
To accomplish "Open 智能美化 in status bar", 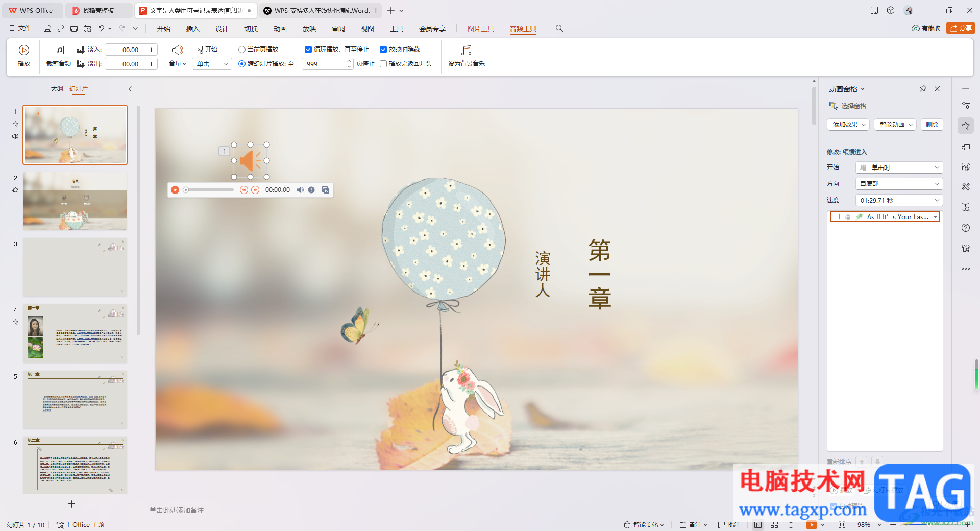I will click(x=644, y=525).
